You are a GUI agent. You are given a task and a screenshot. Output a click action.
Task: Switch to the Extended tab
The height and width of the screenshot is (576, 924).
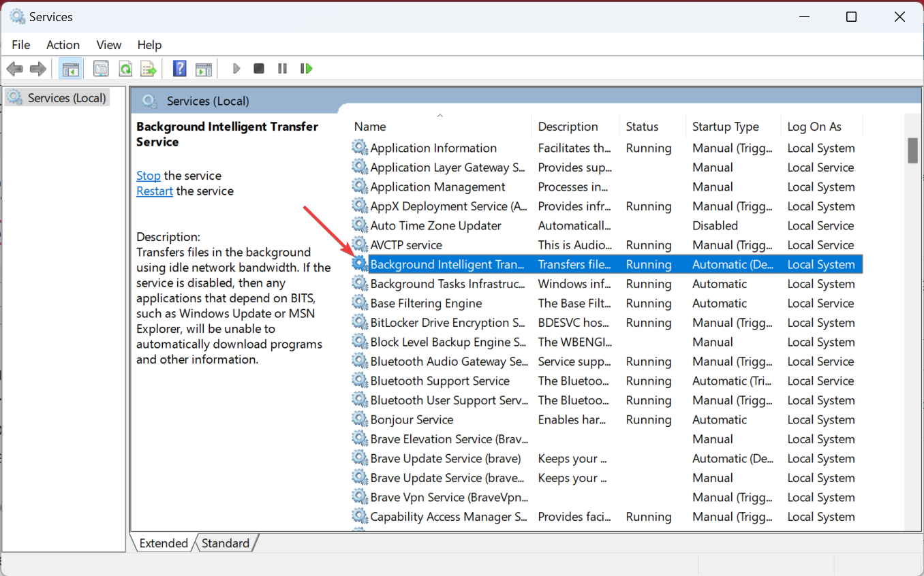point(164,543)
